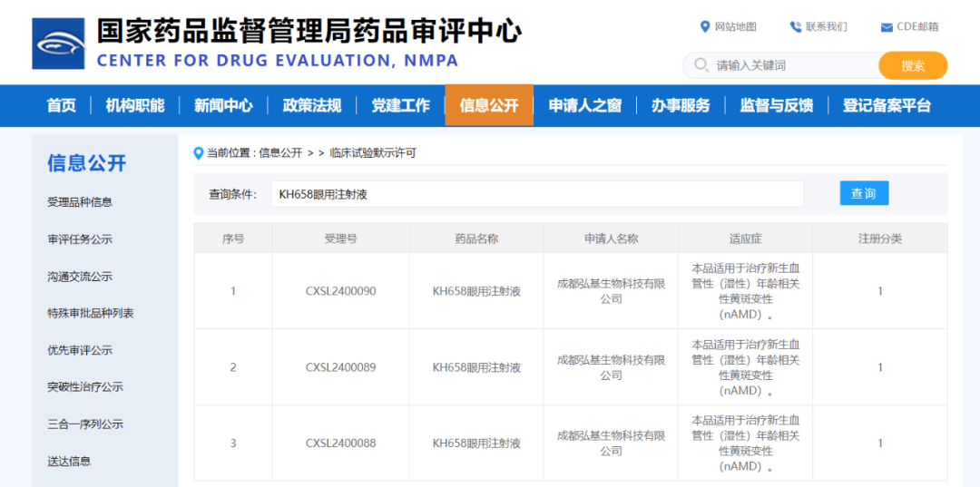Click drug name in the CXSL2400090 row

tap(477, 291)
